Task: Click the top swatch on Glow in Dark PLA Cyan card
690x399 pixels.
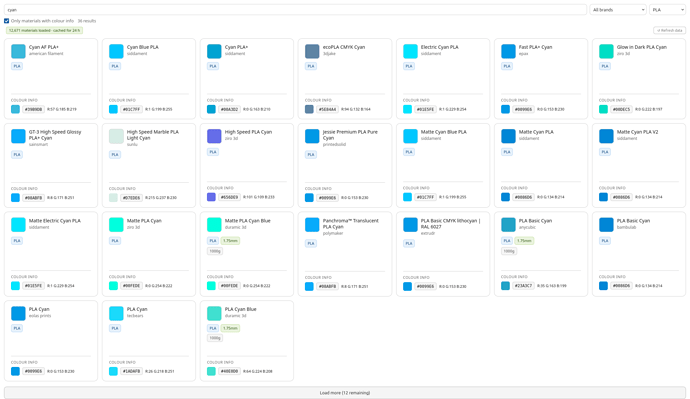Action: click(x=606, y=51)
